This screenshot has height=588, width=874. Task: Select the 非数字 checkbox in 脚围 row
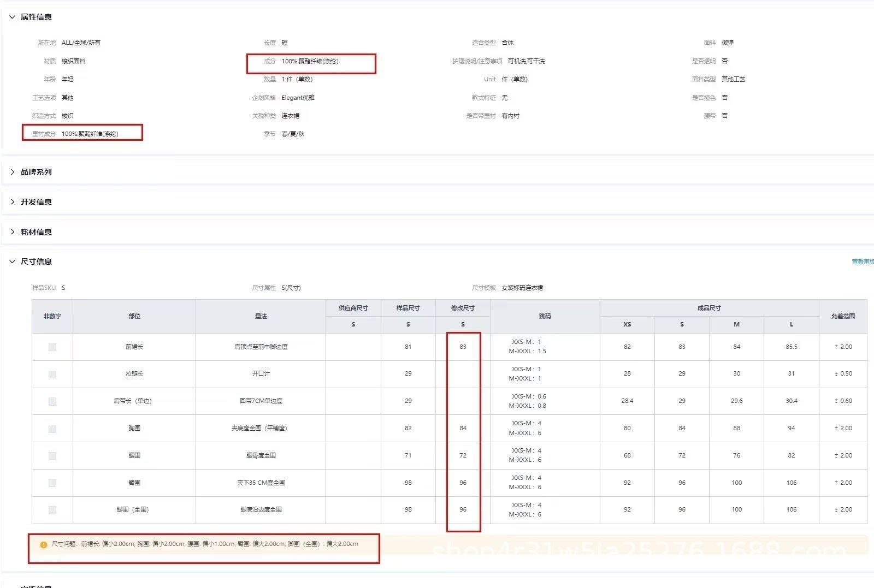coord(52,510)
